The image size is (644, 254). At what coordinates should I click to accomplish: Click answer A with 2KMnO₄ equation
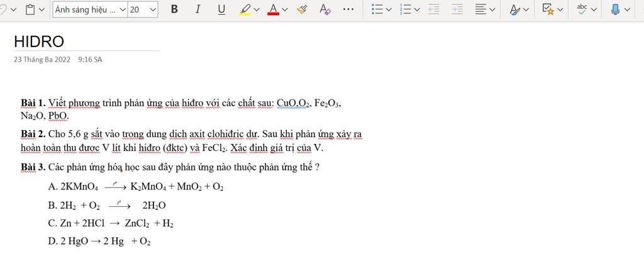point(136,187)
